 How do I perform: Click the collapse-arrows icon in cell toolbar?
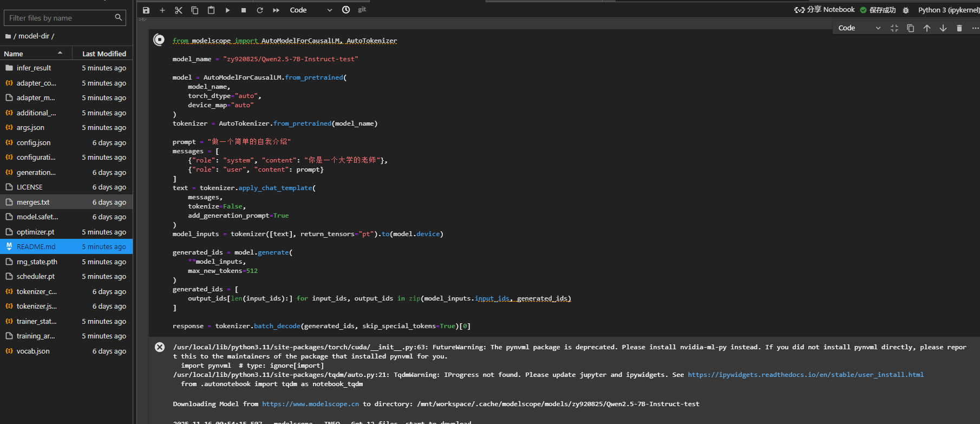point(894,28)
